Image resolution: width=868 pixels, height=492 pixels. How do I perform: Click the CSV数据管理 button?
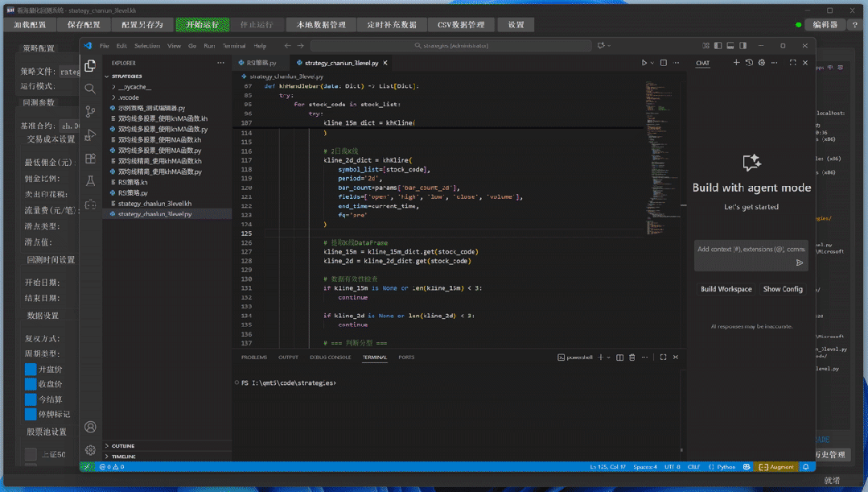point(461,25)
